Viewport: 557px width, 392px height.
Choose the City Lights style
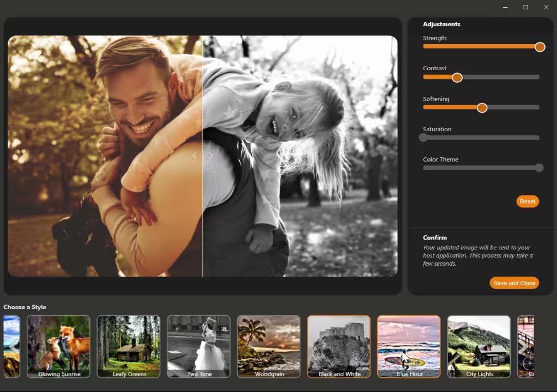tap(479, 346)
